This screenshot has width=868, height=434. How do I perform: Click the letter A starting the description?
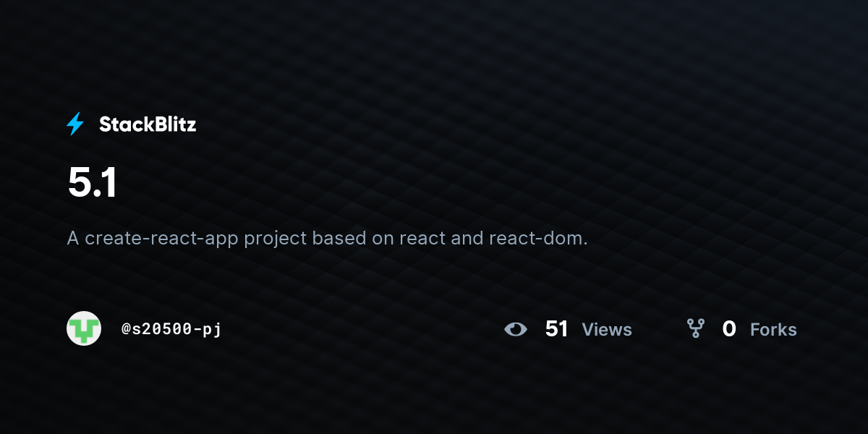73,238
